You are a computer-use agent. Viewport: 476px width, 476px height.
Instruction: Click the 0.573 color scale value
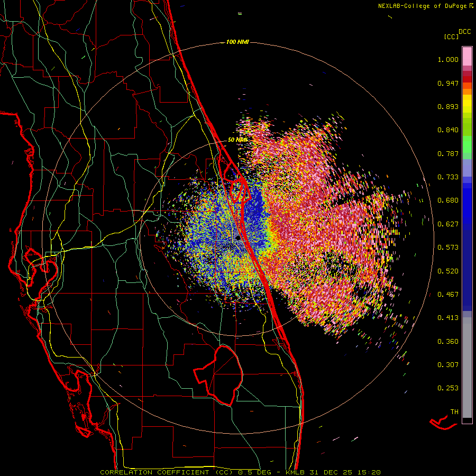tap(448, 248)
